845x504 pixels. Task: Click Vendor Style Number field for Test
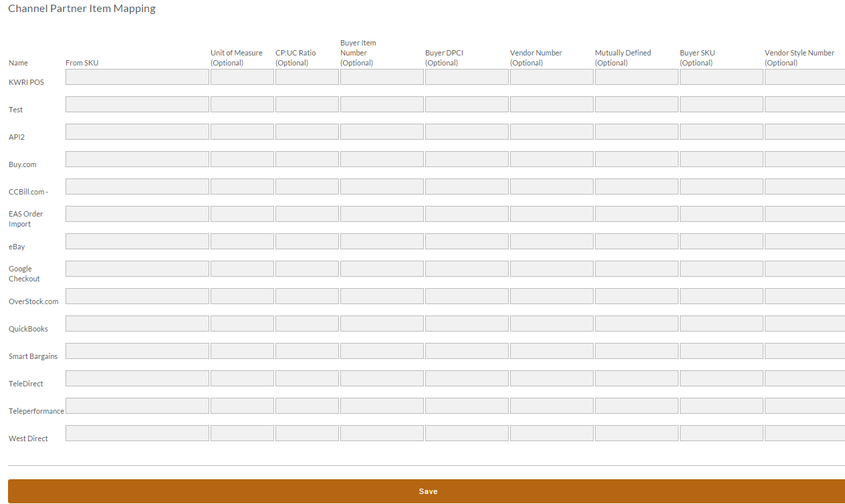[805, 104]
